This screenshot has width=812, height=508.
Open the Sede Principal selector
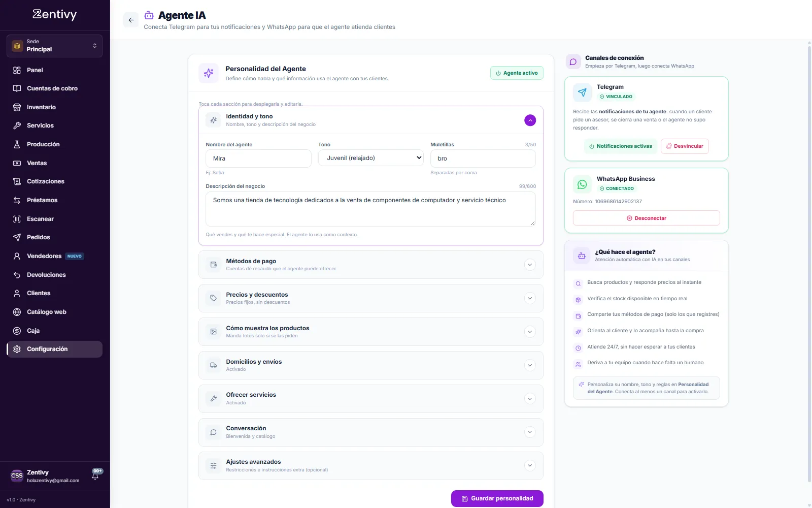click(x=54, y=46)
